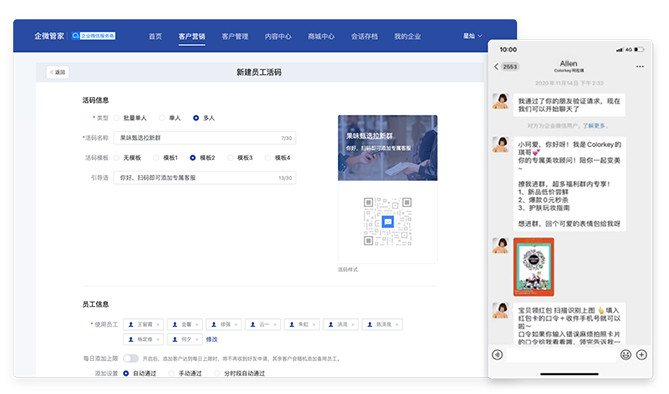This screenshot has height=394, width=669.
Task: Open the 商城中心 tab
Action: pyautogui.click(x=321, y=36)
